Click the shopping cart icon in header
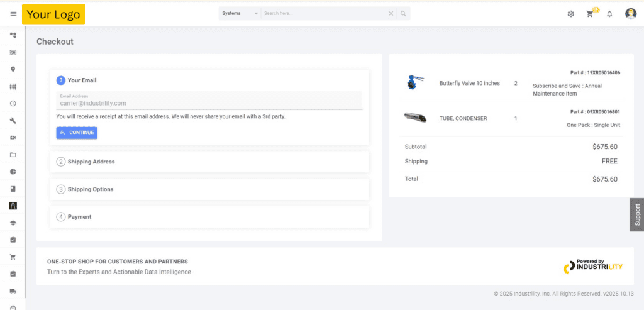The width and height of the screenshot is (644, 310). click(x=590, y=14)
